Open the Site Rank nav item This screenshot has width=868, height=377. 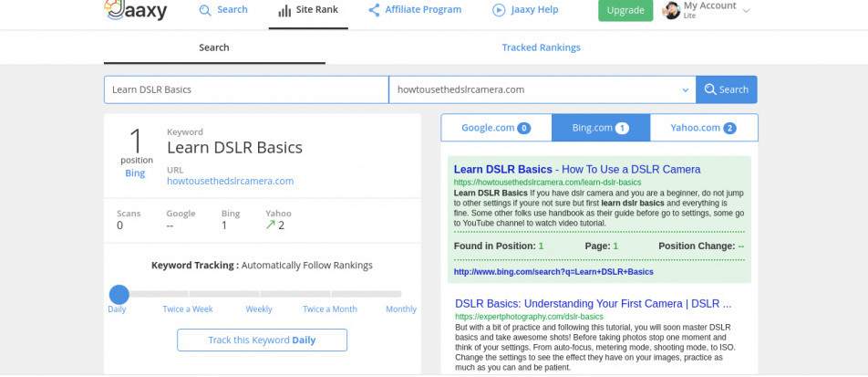308,10
